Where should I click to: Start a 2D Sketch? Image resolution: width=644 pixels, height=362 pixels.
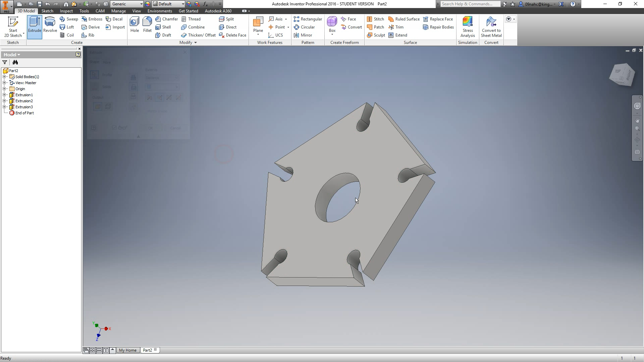point(13,27)
